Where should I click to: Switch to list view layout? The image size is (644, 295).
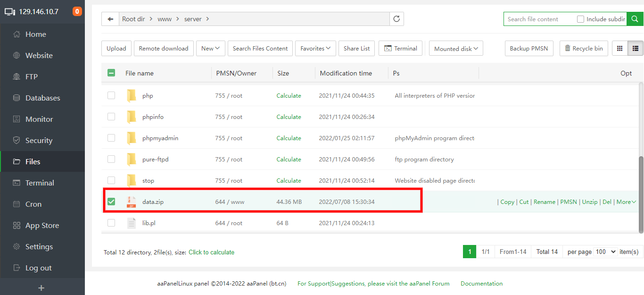click(636, 48)
